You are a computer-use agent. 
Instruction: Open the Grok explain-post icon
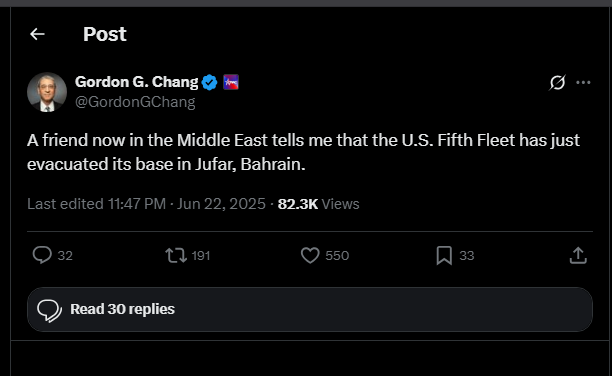[x=557, y=82]
